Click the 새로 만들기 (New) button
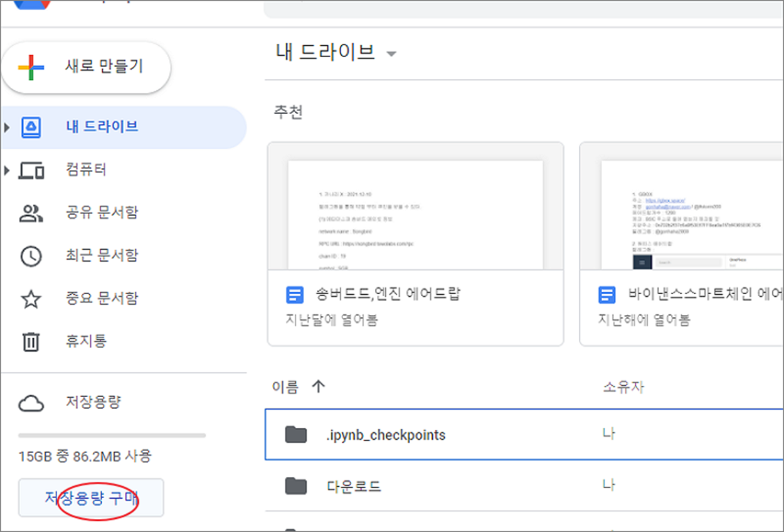This screenshot has width=784, height=532. click(x=86, y=66)
